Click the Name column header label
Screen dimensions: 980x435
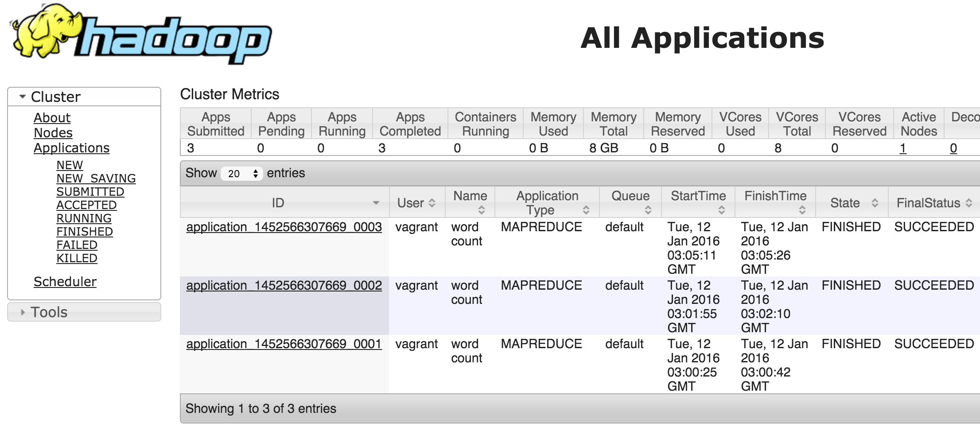tap(470, 196)
